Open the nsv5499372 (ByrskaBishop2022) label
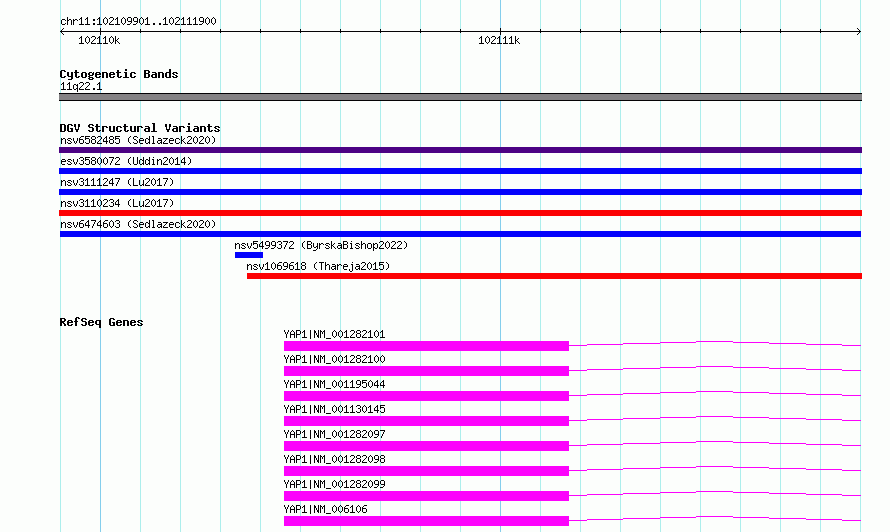 pyautogui.click(x=321, y=245)
